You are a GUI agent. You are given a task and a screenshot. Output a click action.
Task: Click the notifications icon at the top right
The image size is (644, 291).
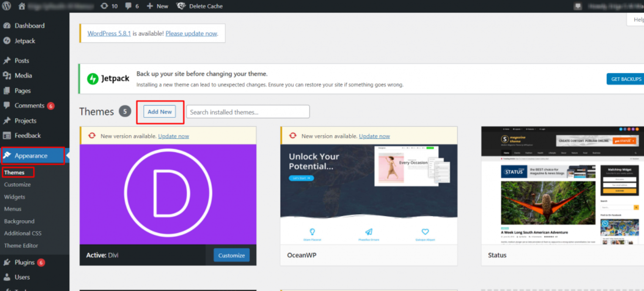pyautogui.click(x=578, y=6)
